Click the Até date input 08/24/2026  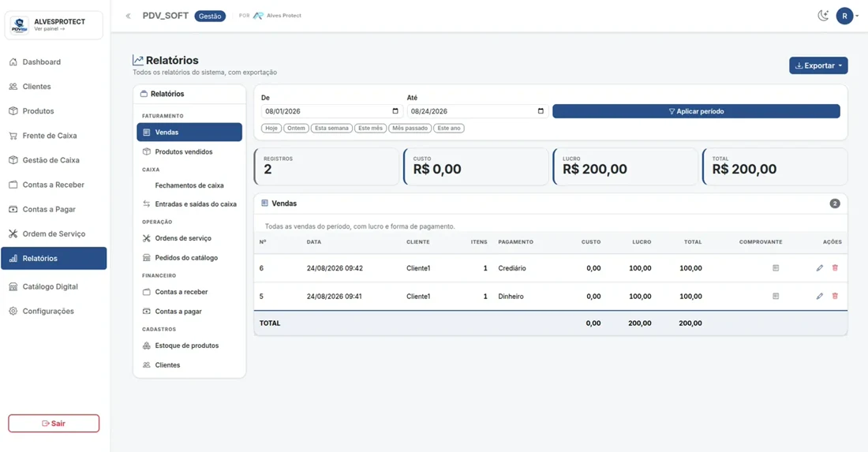coord(477,111)
